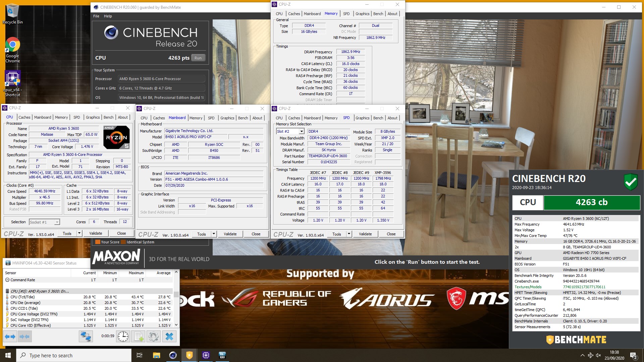
Task: Select Bench tab in the CPU-Z Mainboard window
Action: (x=243, y=118)
